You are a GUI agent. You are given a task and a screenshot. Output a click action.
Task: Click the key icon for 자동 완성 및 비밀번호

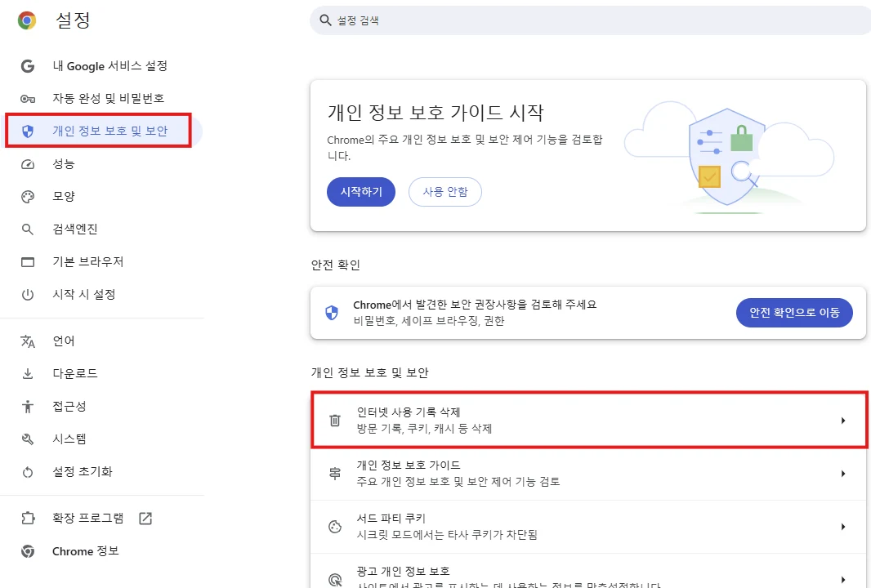[27, 99]
